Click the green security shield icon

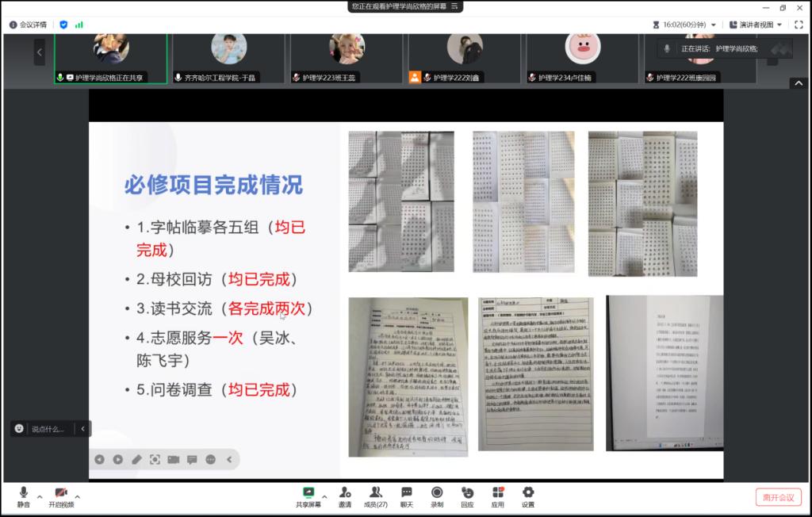pos(63,25)
